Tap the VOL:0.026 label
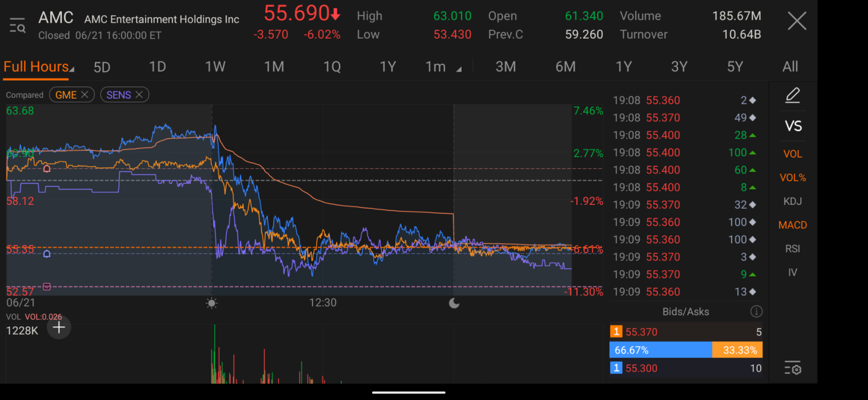The width and height of the screenshot is (868, 400). 43,317
